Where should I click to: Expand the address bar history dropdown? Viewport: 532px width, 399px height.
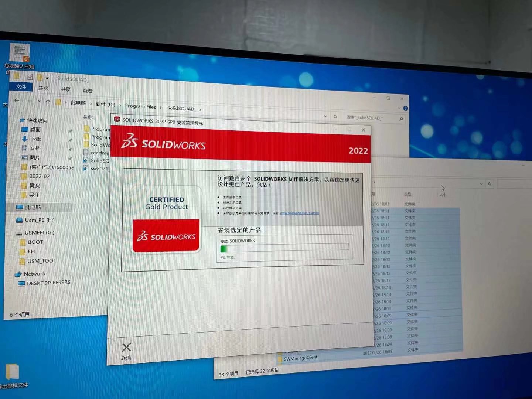point(325,116)
